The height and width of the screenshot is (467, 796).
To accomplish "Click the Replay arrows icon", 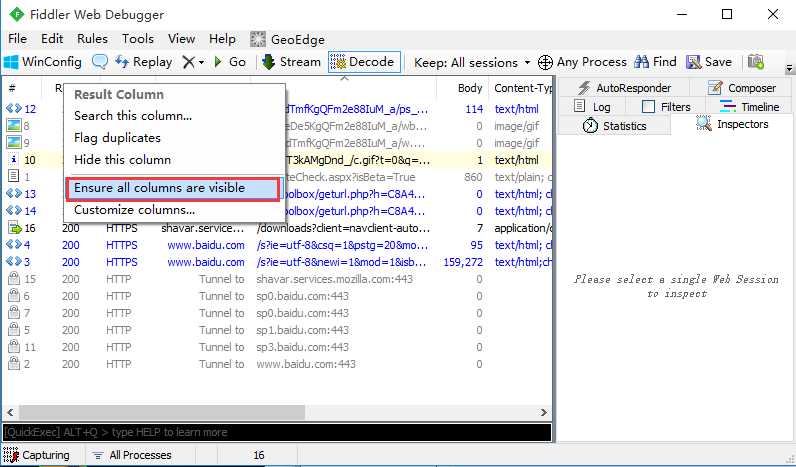I will (x=122, y=62).
